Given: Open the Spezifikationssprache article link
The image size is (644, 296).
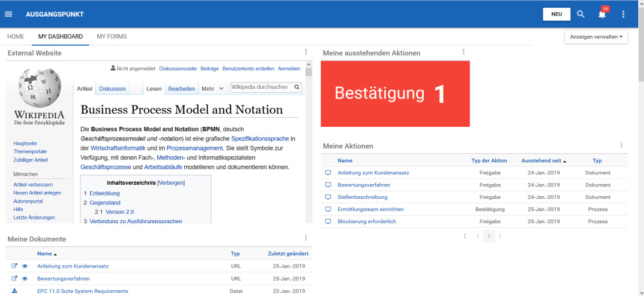Looking at the screenshot, I should [x=260, y=138].
